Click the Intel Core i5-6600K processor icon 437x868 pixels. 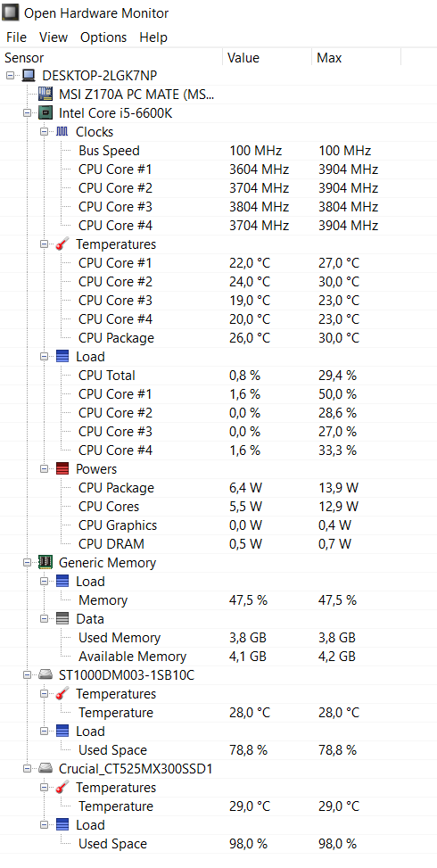pos(45,113)
